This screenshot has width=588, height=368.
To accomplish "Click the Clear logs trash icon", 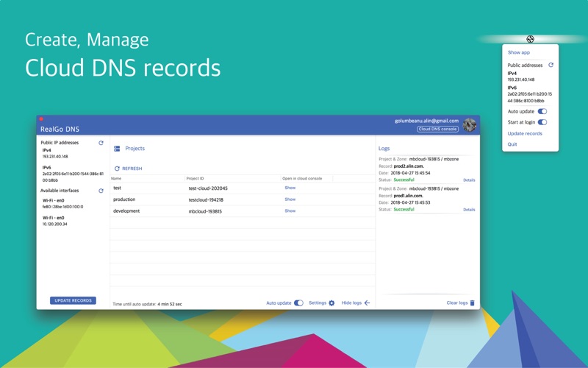I will tap(472, 302).
